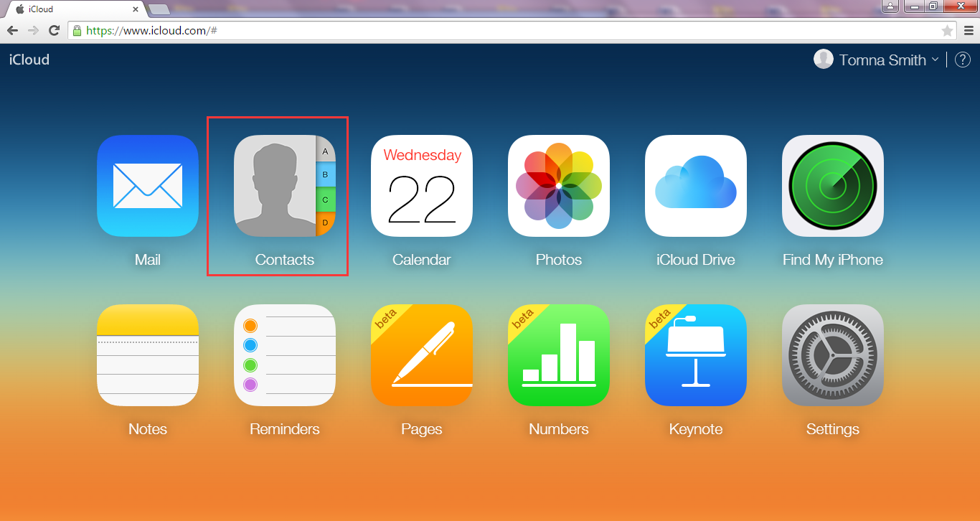
Task: Click the iCloud home link
Action: [x=29, y=60]
